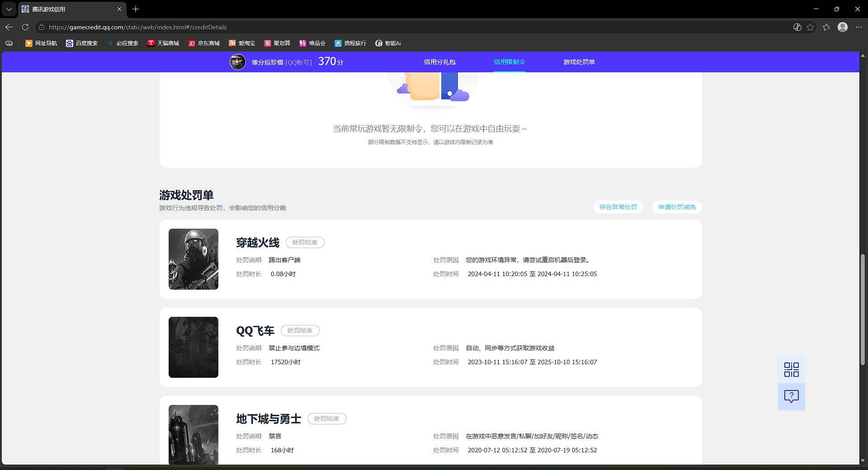This screenshot has height=470, width=868.
Task: Click the 存在异常处罚 button
Action: 618,207
